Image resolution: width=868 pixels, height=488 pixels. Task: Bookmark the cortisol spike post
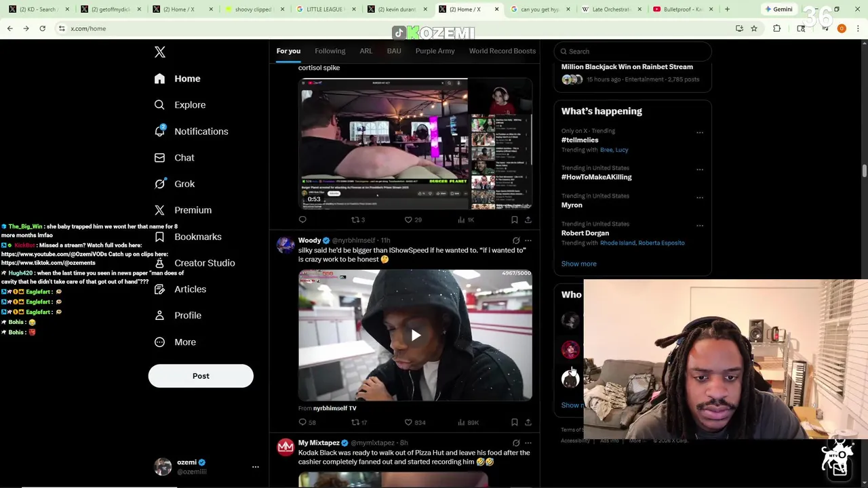pos(515,220)
